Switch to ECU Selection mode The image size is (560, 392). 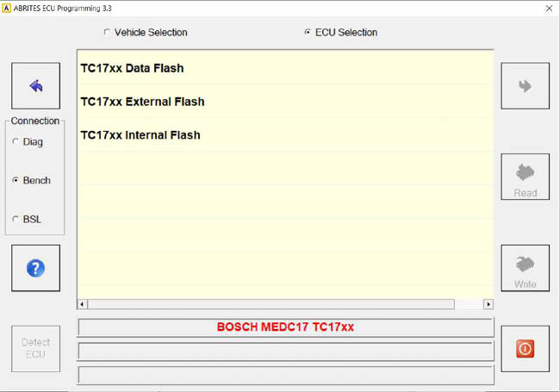308,33
